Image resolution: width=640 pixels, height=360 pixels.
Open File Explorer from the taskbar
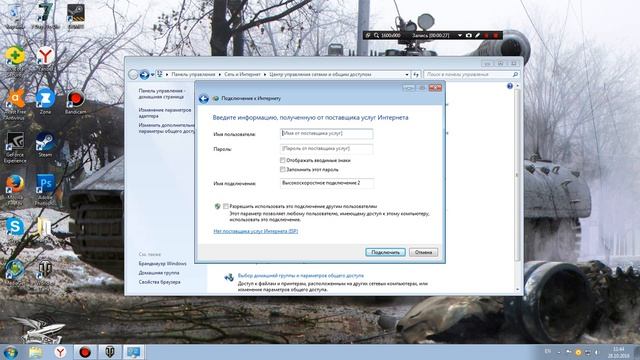(36, 352)
